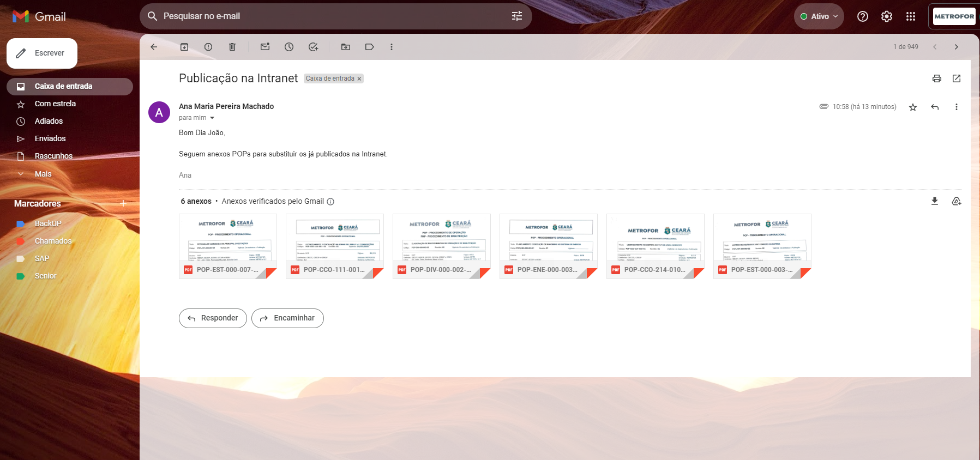Open the Move to folder icon
This screenshot has height=460, width=980.
tap(346, 47)
